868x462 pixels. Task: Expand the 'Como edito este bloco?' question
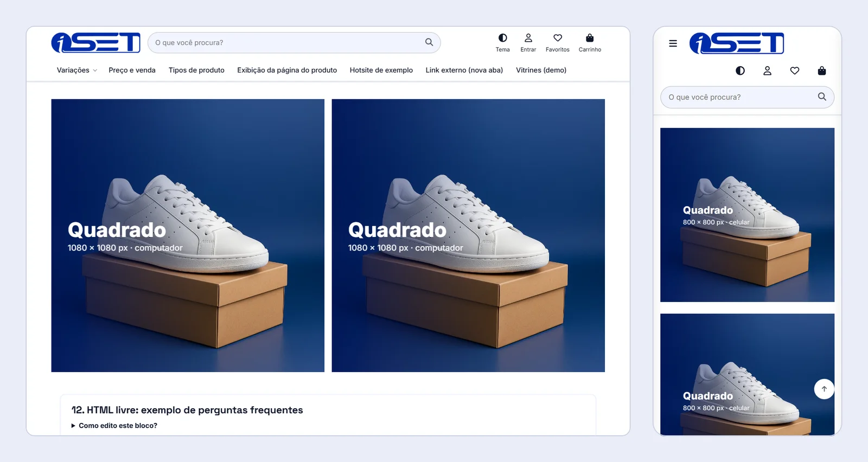(114, 426)
